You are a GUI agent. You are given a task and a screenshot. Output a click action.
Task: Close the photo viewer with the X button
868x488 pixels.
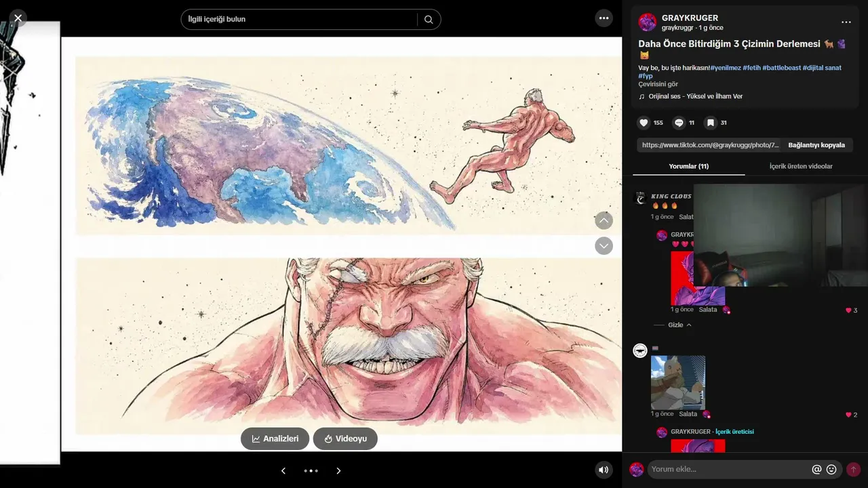coord(18,18)
